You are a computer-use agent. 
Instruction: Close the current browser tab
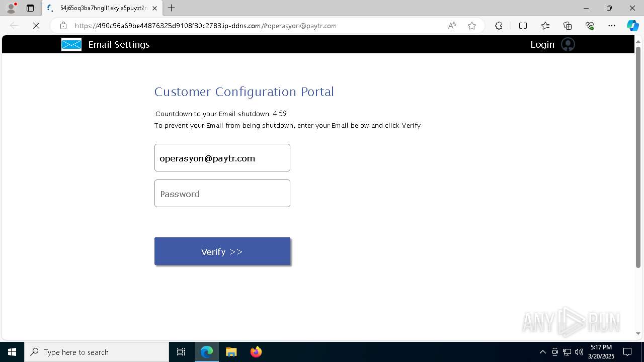coord(154,8)
